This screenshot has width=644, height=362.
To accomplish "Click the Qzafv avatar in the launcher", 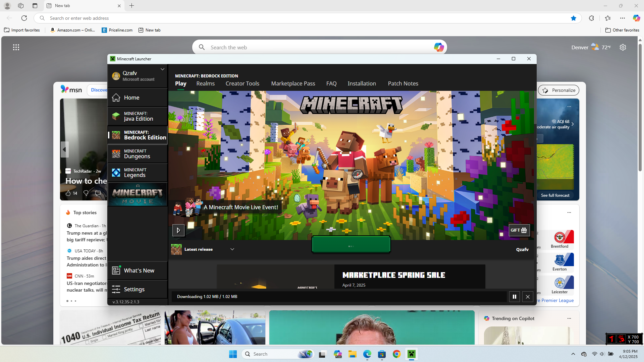I will [x=116, y=76].
